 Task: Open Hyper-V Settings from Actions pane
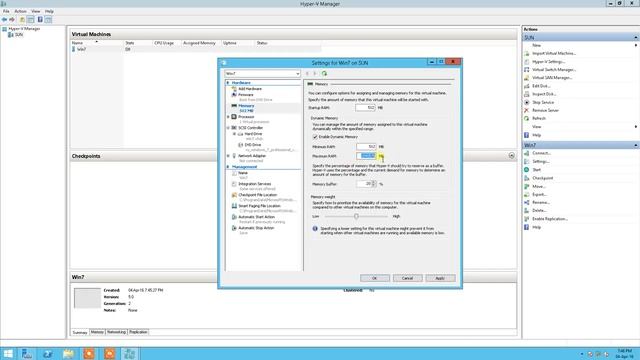coord(548,62)
